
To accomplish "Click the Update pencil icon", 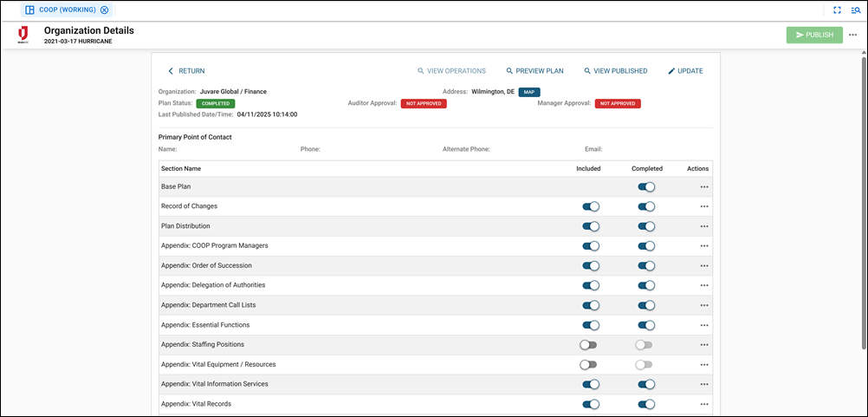I will 671,71.
